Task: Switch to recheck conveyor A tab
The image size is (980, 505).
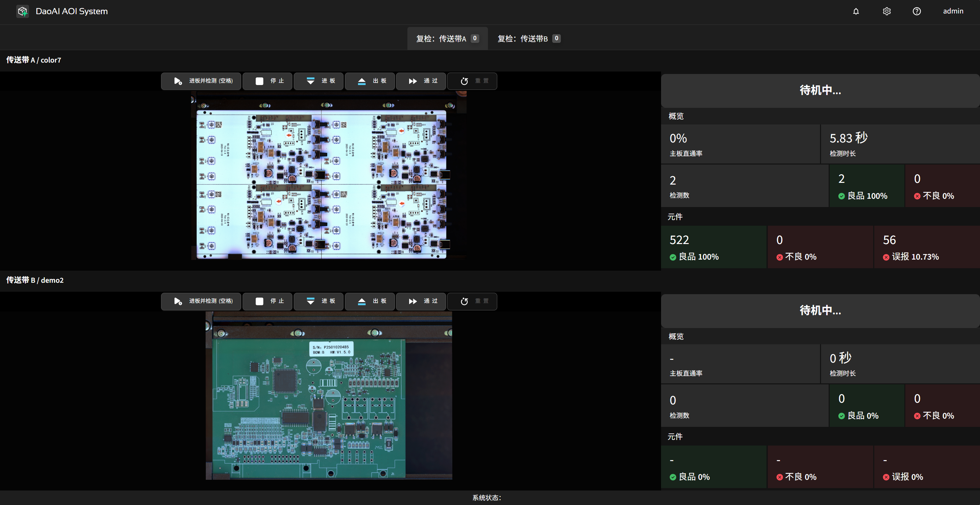Action: 447,38
